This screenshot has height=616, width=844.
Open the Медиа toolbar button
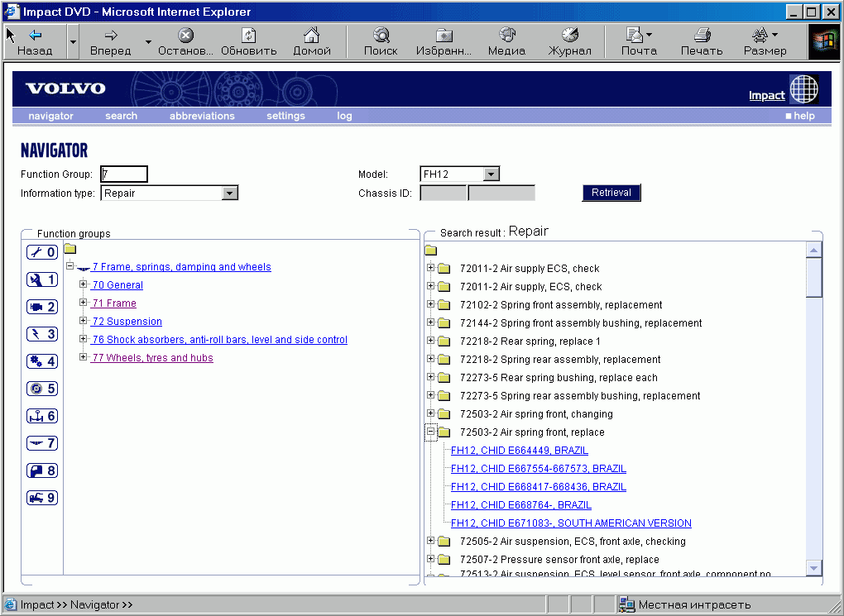tap(506, 42)
